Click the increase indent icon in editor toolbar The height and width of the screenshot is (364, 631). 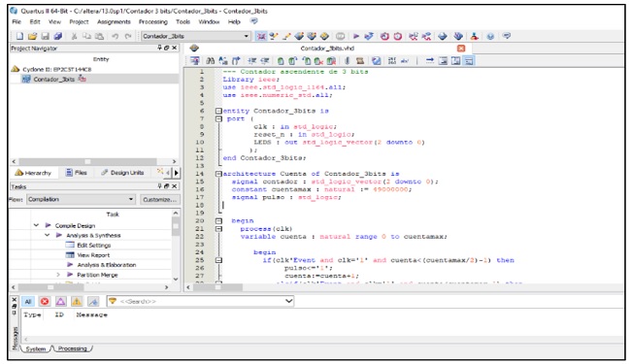click(x=252, y=61)
